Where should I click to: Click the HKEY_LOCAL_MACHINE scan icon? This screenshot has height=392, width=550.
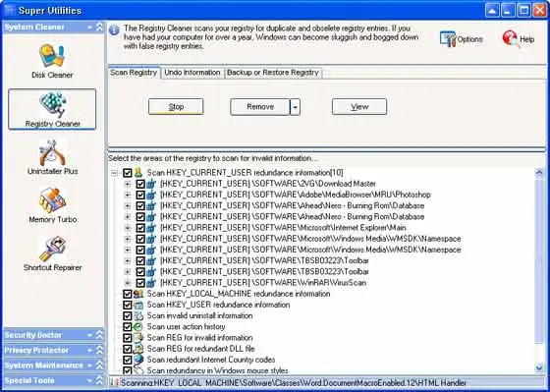pyautogui.click(x=138, y=294)
